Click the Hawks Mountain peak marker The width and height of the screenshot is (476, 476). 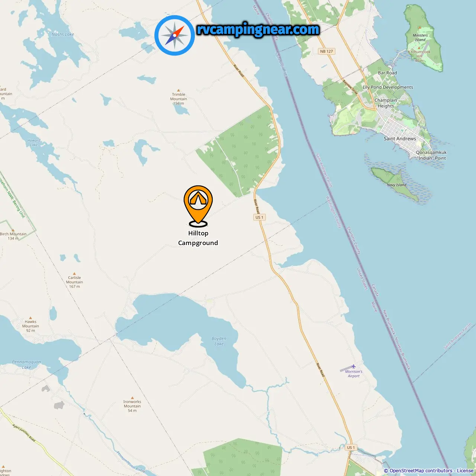point(30,318)
